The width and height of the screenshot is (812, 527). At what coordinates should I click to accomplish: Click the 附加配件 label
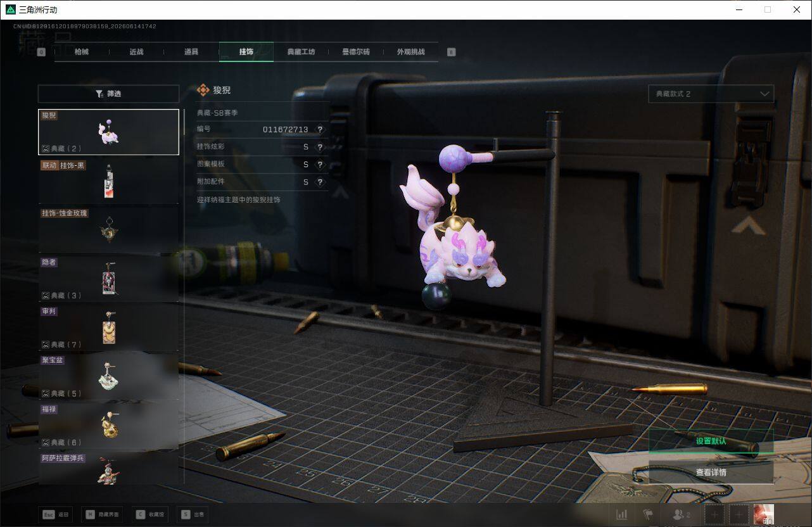[210, 182]
